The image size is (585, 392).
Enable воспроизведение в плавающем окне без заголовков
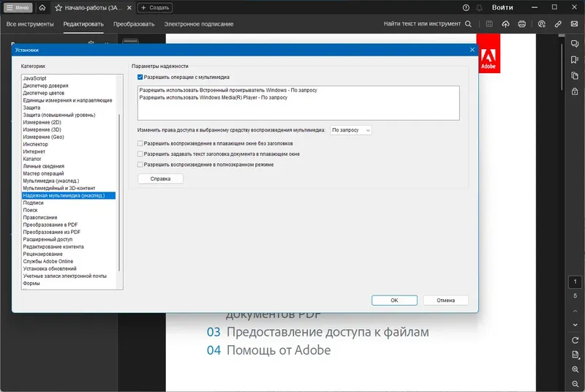pos(140,143)
